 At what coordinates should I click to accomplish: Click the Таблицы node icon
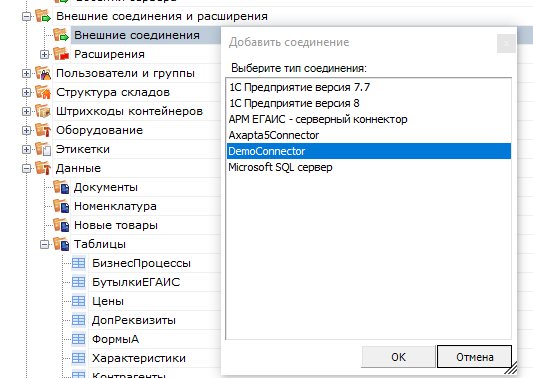tap(61, 244)
